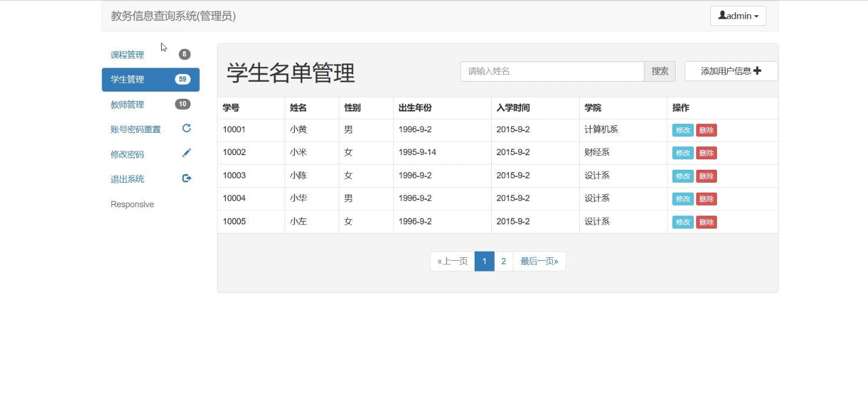Click the 教务信息查询系统(管理员) title link
868x416 pixels.
pos(173,16)
